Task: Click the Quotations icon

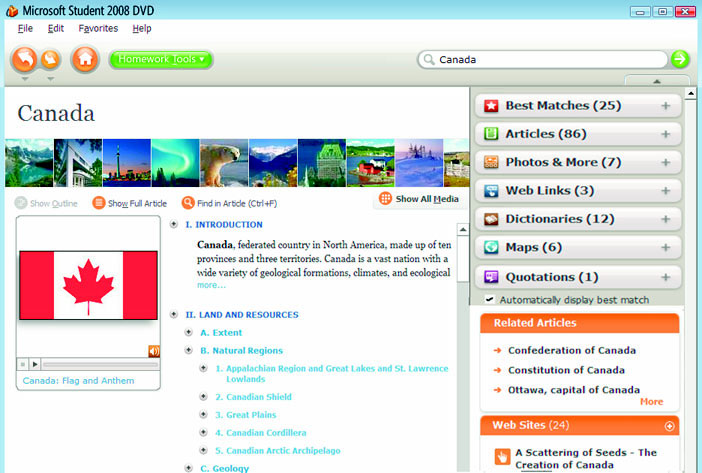Action: pos(491,277)
